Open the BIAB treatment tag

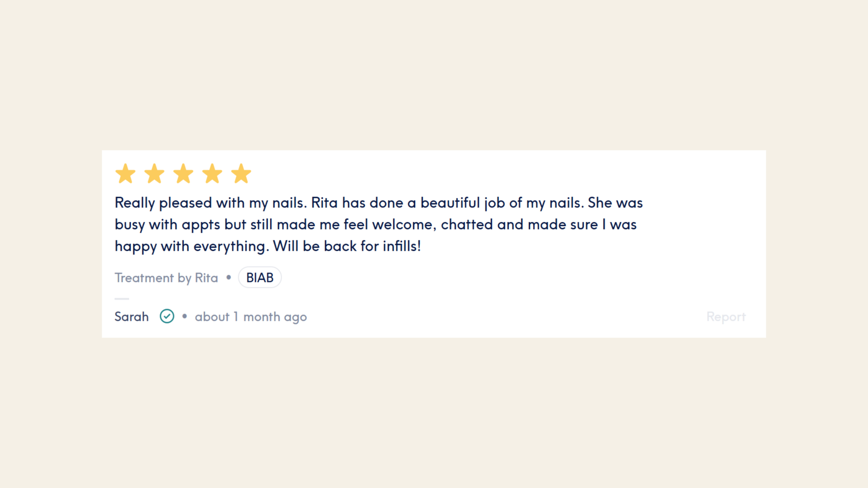pos(260,277)
